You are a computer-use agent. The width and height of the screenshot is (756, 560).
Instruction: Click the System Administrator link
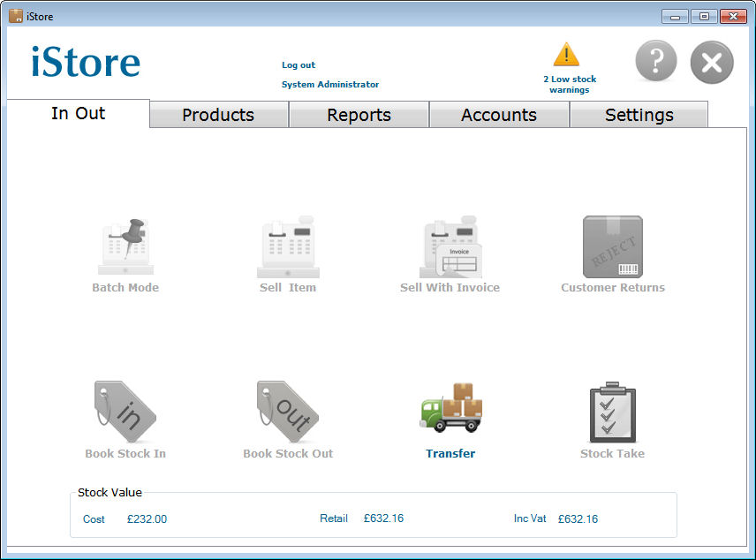(x=330, y=84)
